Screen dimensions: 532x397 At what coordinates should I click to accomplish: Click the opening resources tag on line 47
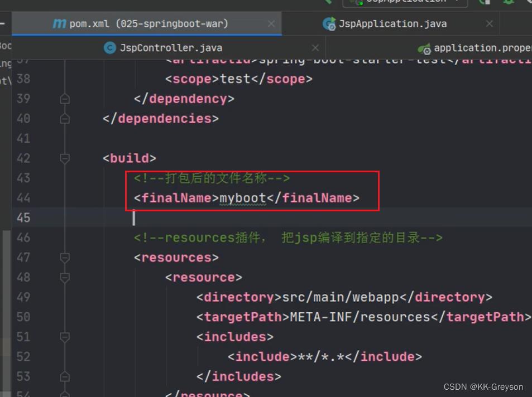click(176, 258)
